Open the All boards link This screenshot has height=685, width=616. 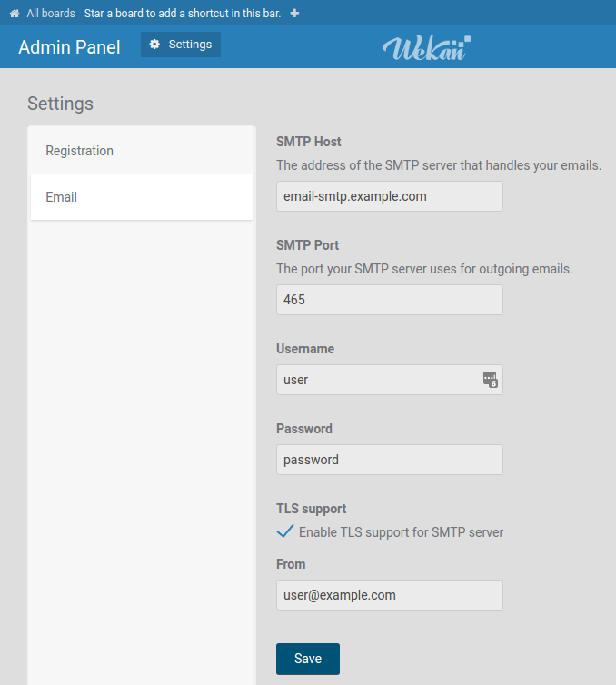tap(51, 14)
